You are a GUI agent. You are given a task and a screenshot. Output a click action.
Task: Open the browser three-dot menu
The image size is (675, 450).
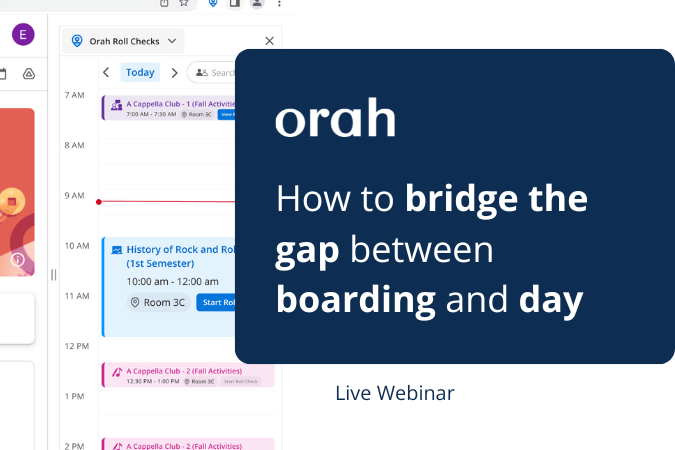point(279,3)
